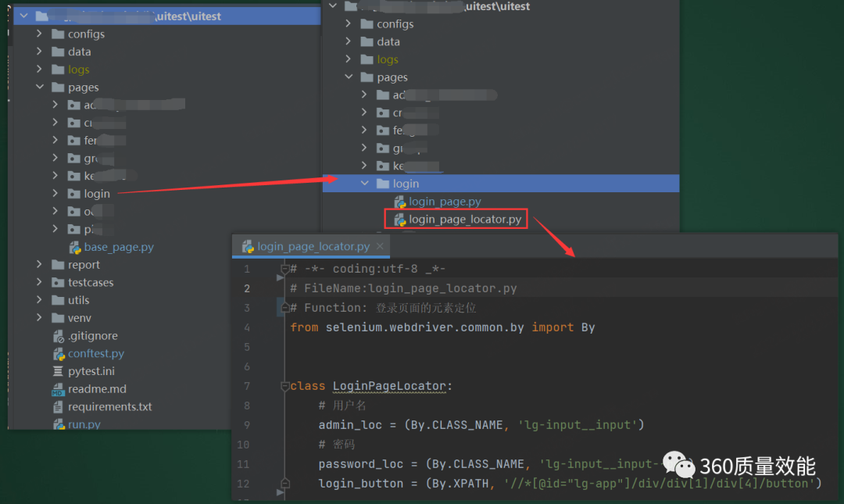This screenshot has height=504, width=844.
Task: Expand the configs folder in left tree
Action: [x=39, y=34]
